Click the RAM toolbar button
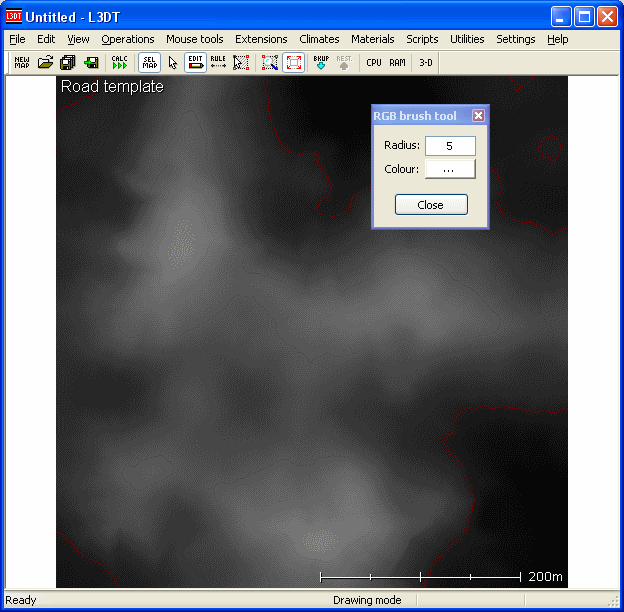Image resolution: width=624 pixels, height=612 pixels. coord(398,62)
